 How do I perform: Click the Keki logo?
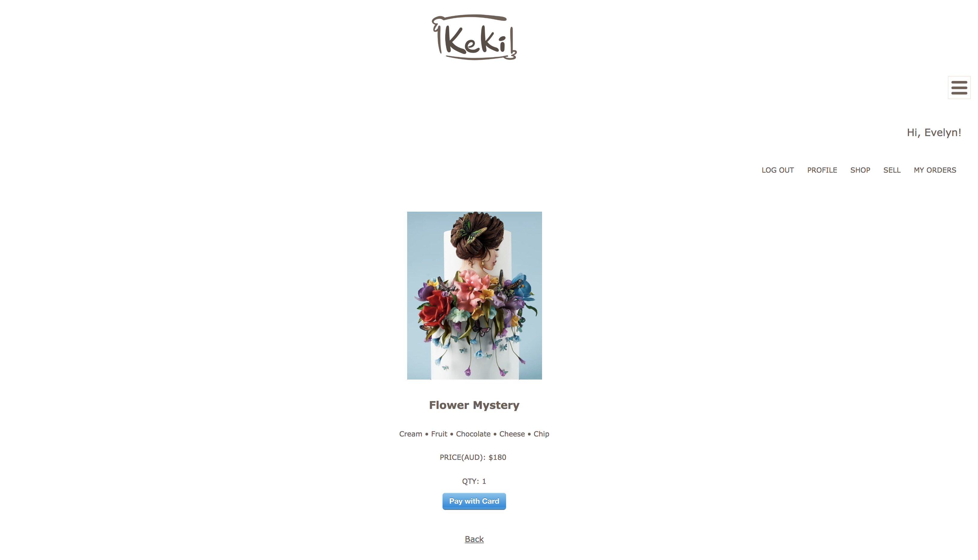474,37
